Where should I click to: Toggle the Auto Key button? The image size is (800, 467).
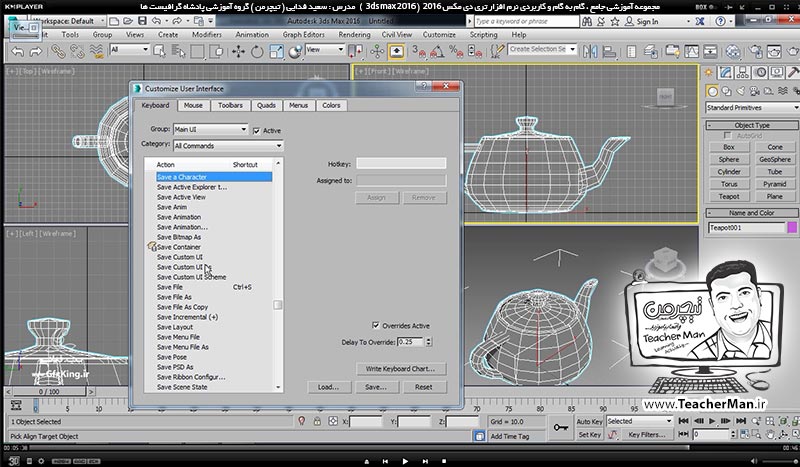point(589,422)
